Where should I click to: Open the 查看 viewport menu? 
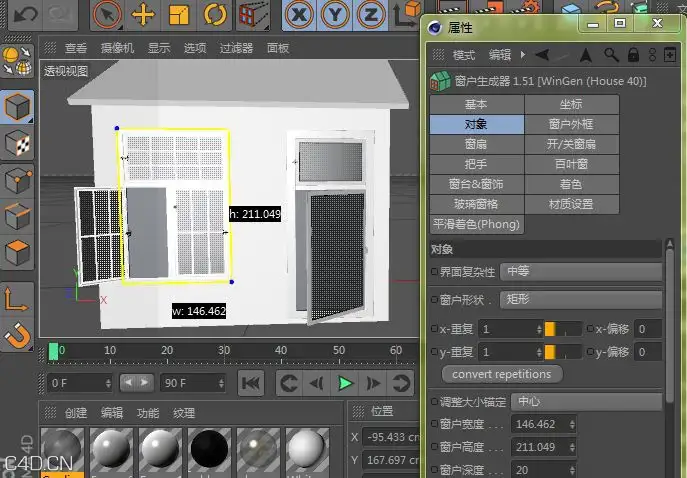[x=76, y=48]
